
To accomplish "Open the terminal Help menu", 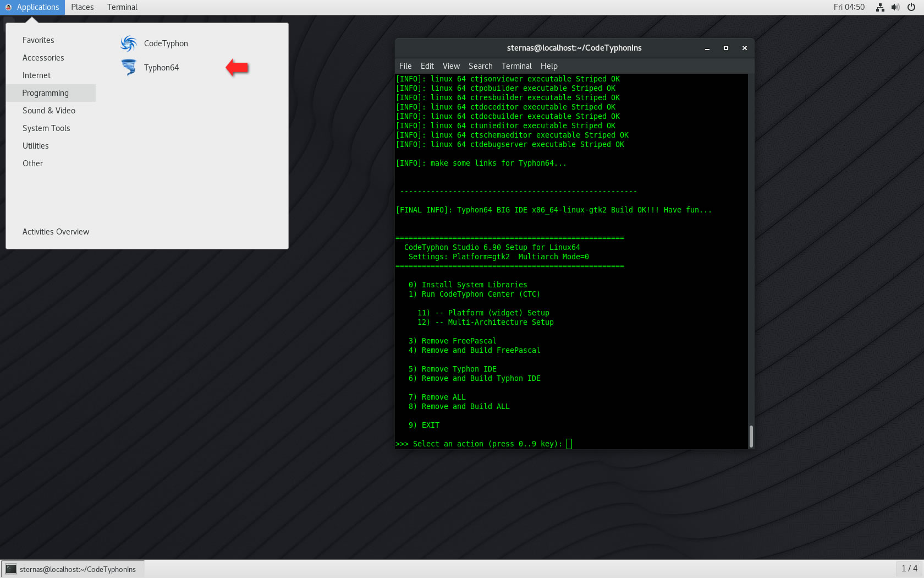I will coord(549,66).
